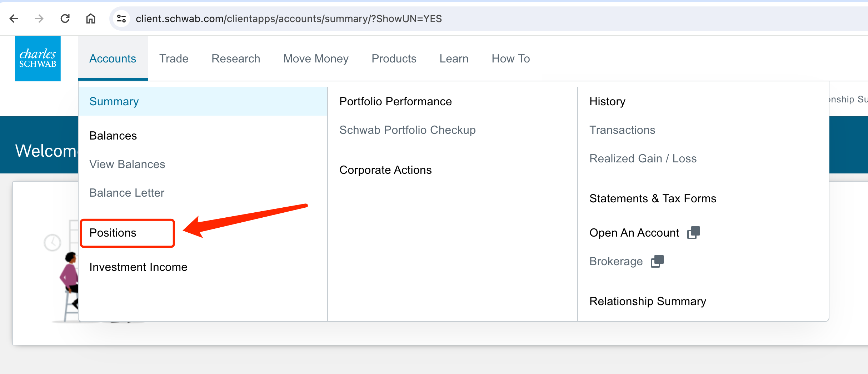Open site information icon in address bar
Screen dimensions: 868x374
[121, 19]
